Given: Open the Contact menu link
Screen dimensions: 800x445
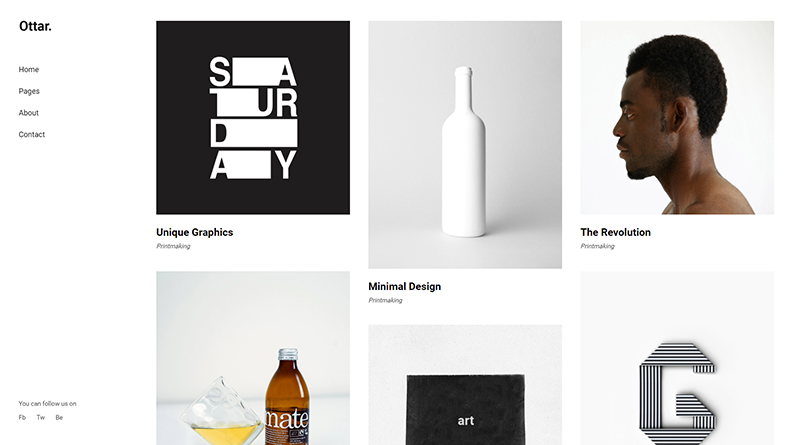Looking at the screenshot, I should coord(32,135).
